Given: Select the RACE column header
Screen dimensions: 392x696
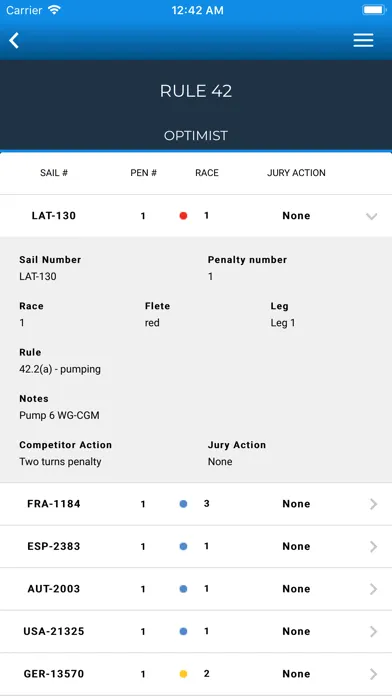Looking at the screenshot, I should point(207,173).
